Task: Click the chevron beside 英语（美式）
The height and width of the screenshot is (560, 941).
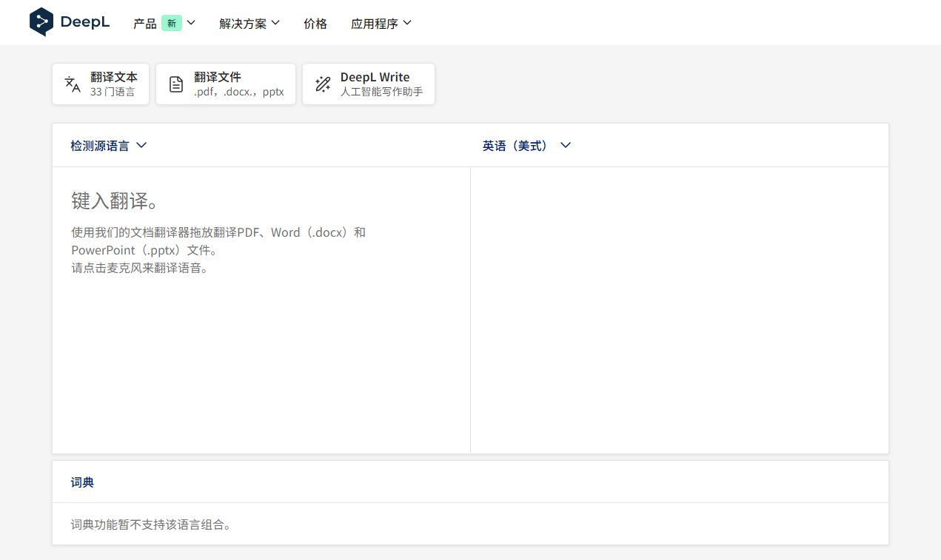Action: 566,146
